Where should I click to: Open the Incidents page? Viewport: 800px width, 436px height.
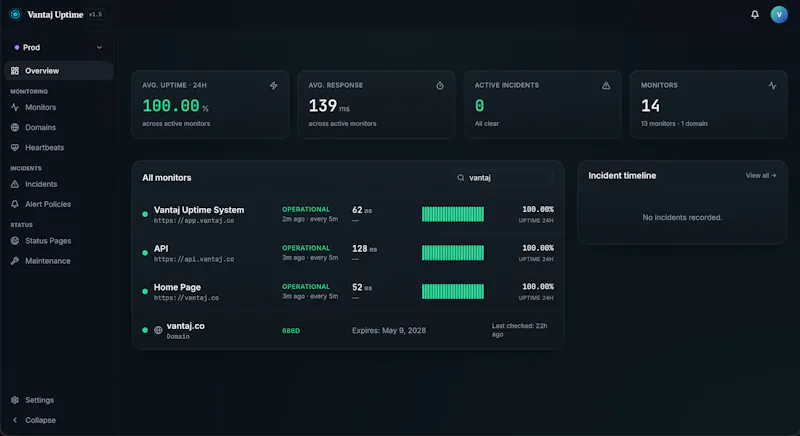(41, 184)
